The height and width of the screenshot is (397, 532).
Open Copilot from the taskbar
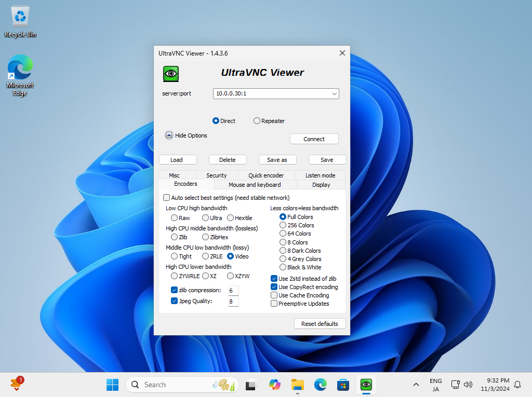(x=274, y=385)
